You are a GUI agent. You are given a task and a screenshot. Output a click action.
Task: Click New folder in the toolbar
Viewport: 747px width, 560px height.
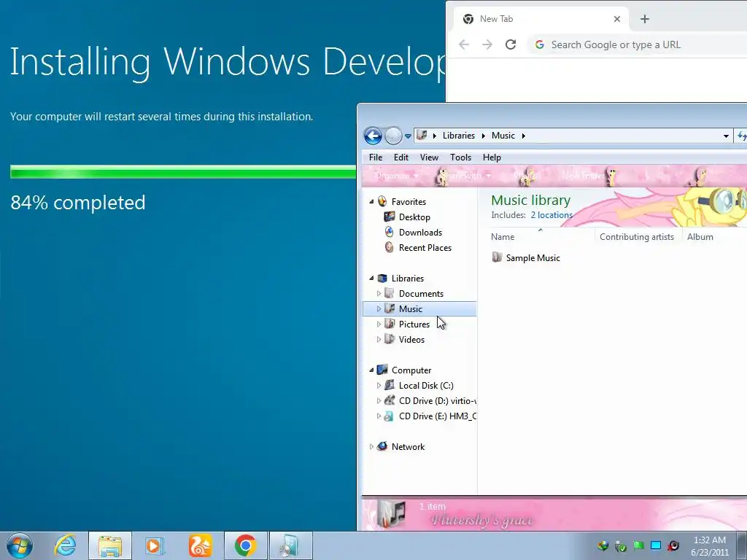[583, 176]
